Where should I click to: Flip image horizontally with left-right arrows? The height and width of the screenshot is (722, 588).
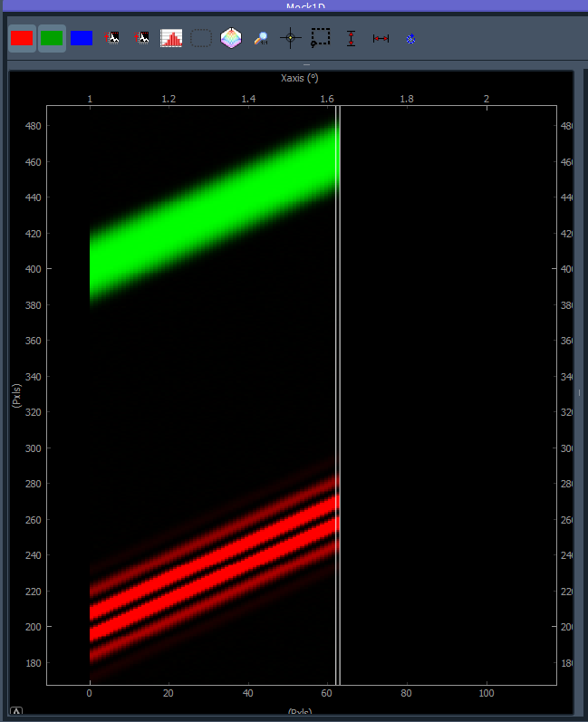[x=381, y=38]
